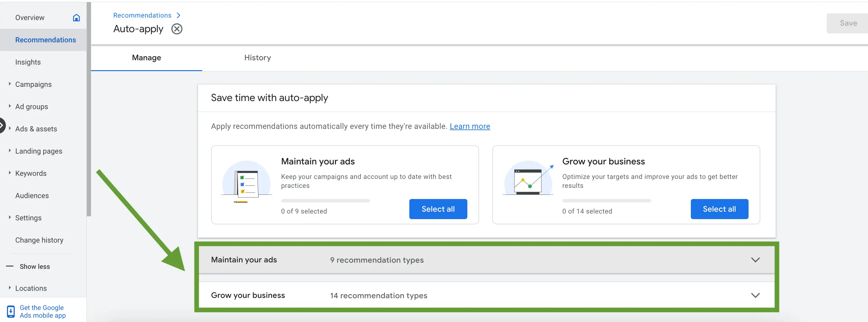Click the '9 recommendation types' text
Screen dimensions: 868x322
[x=377, y=260]
